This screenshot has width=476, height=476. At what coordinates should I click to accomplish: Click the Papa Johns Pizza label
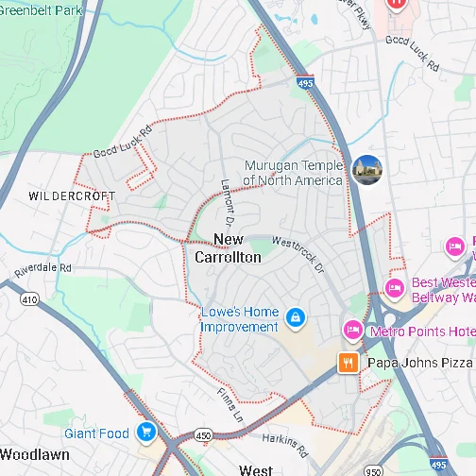420,363
